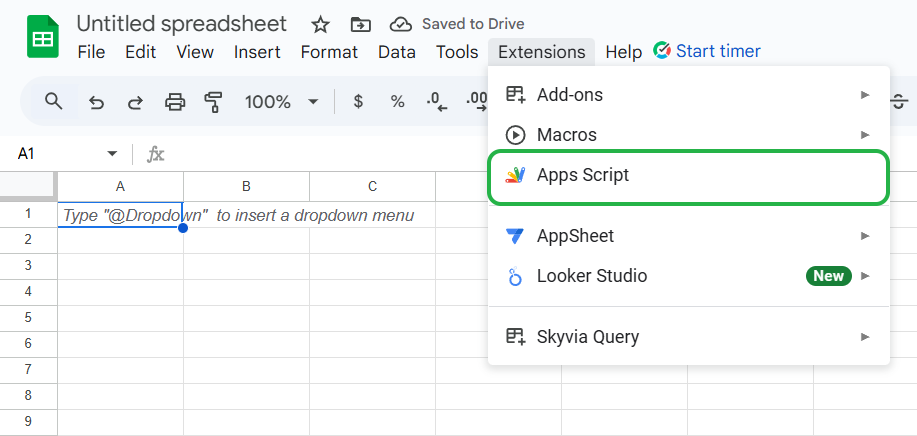The height and width of the screenshot is (436, 917).
Task: Click the Macros play-circle icon
Action: click(515, 135)
